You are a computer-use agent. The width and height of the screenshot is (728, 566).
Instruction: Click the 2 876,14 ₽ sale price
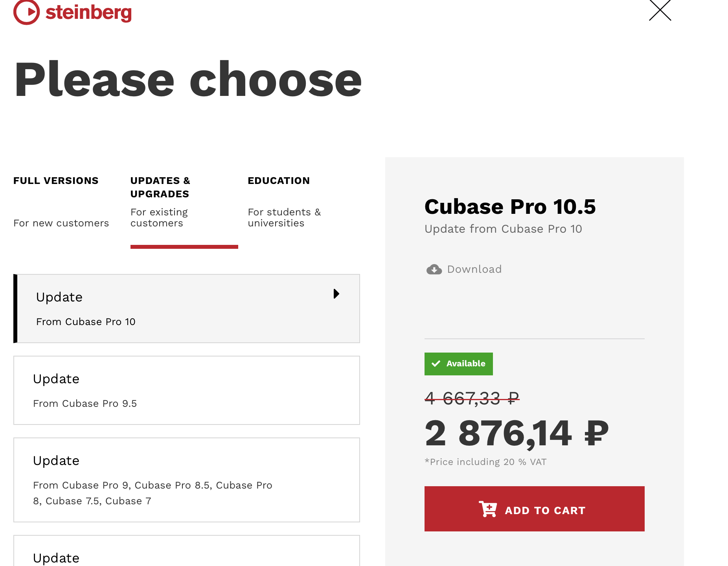click(517, 434)
